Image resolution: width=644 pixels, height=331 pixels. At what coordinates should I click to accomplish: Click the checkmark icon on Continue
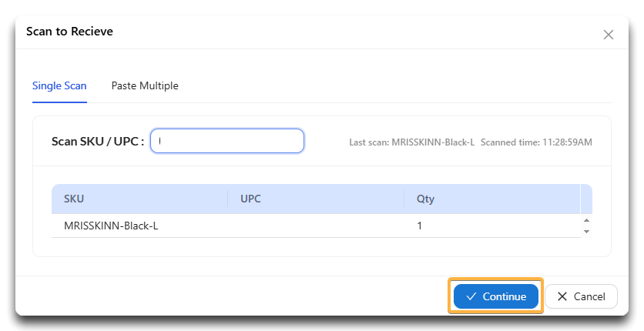click(x=471, y=296)
